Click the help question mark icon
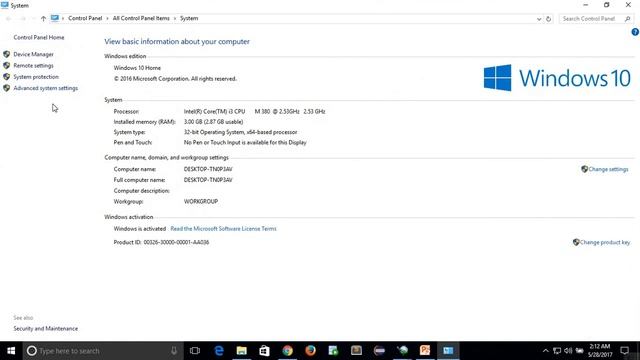The height and width of the screenshot is (360, 640). pos(635,32)
